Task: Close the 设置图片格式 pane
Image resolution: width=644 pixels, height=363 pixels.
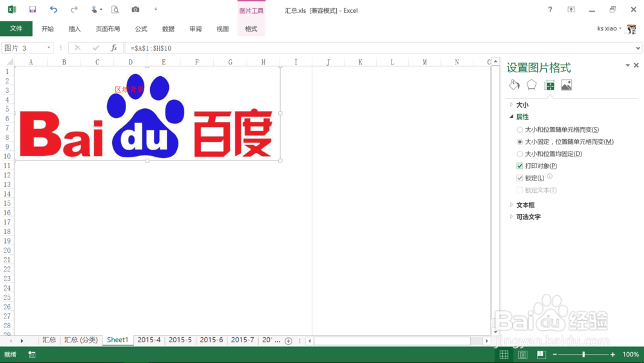Action: pyautogui.click(x=636, y=65)
